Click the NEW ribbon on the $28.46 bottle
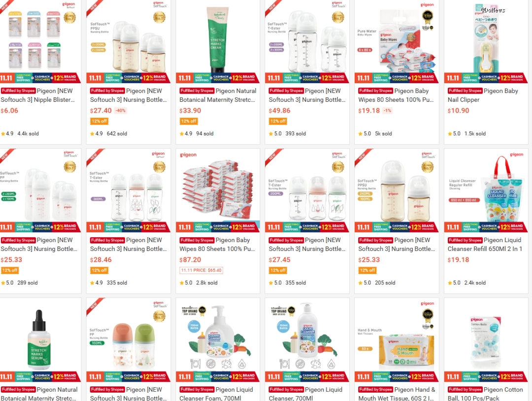Viewport: 532px width, 401px height. pos(94,156)
